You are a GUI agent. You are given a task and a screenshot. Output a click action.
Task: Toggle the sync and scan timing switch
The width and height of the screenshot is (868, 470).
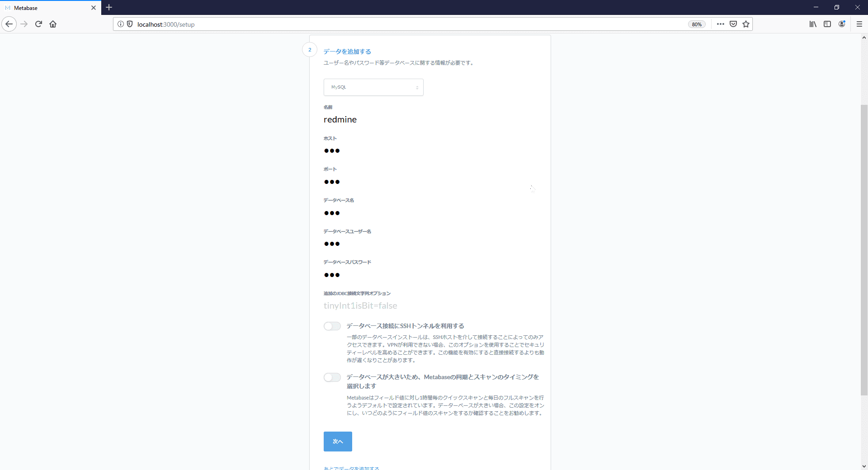pos(332,377)
